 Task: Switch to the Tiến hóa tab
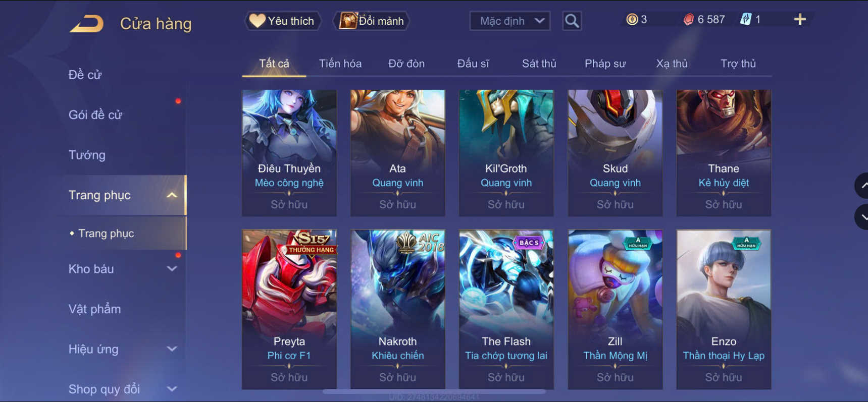pyautogui.click(x=340, y=64)
